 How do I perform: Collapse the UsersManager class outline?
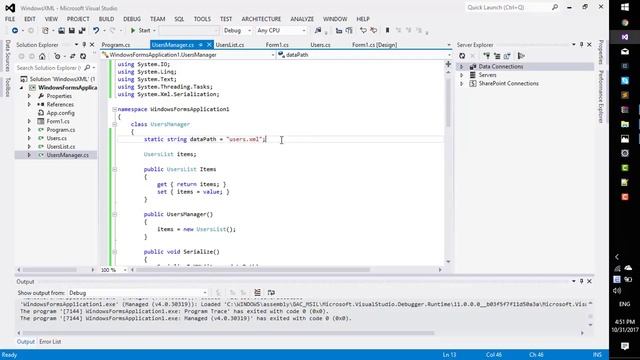[115, 124]
